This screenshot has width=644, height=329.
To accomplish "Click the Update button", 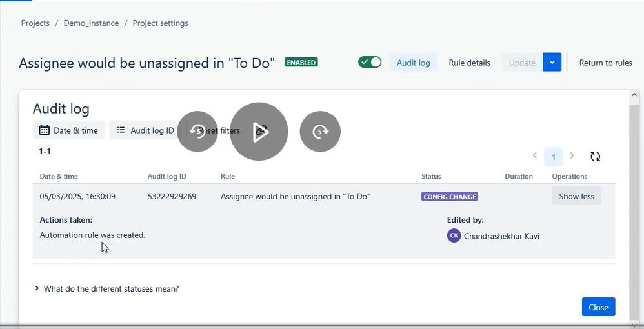I will [x=522, y=63].
